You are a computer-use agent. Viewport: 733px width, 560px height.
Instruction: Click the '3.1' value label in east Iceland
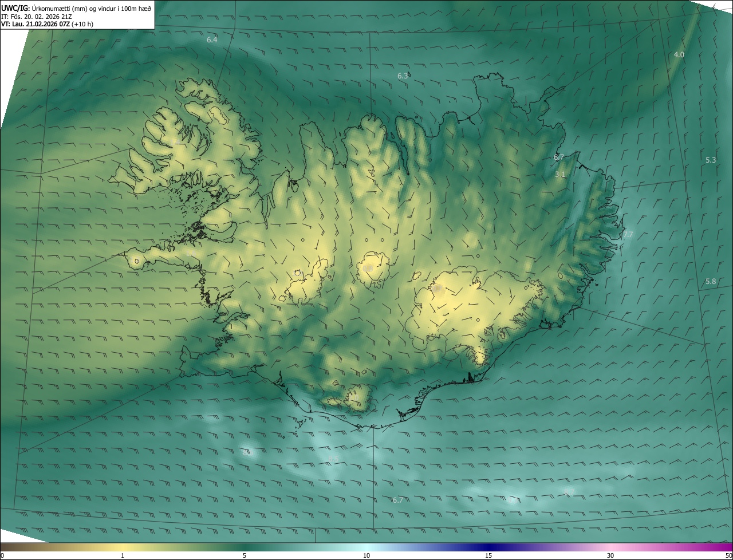pos(560,174)
